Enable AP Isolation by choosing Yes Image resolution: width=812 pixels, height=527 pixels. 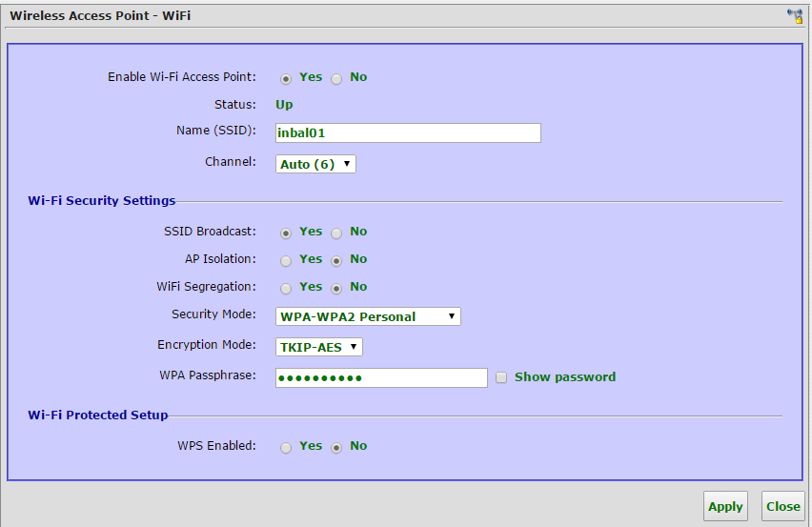click(286, 261)
